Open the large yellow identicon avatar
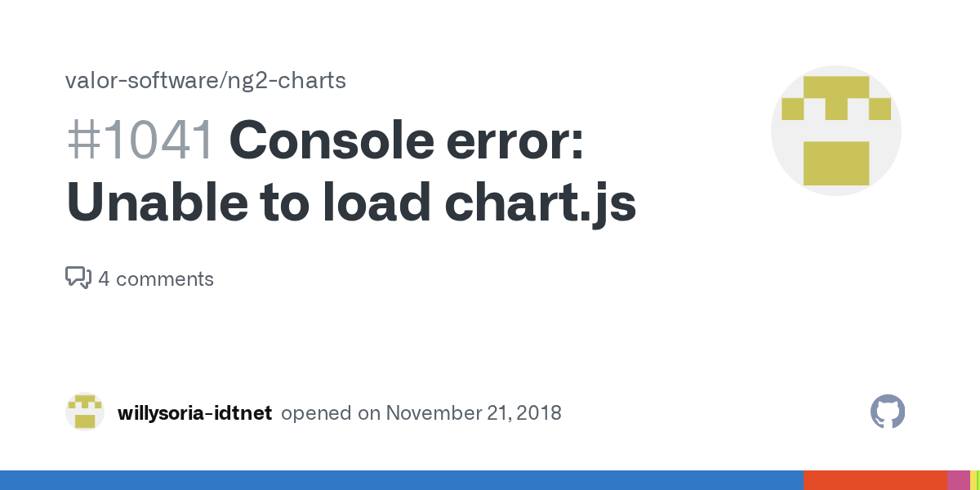980x490 pixels. tap(836, 131)
